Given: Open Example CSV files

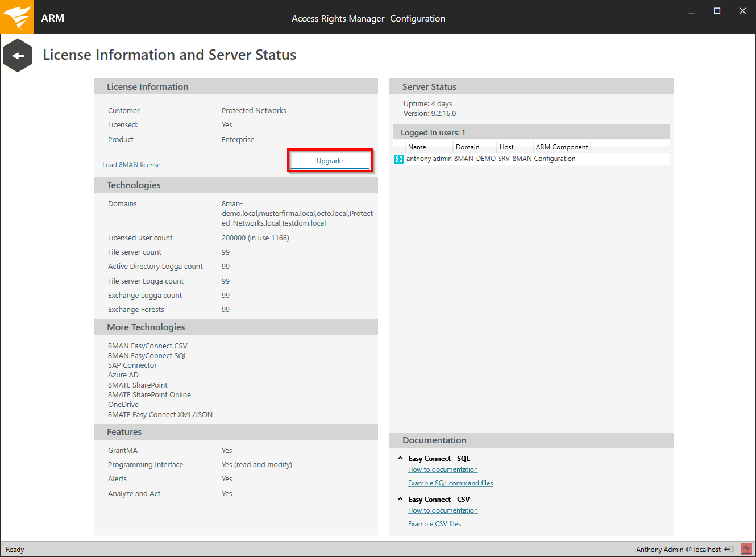Looking at the screenshot, I should point(434,523).
